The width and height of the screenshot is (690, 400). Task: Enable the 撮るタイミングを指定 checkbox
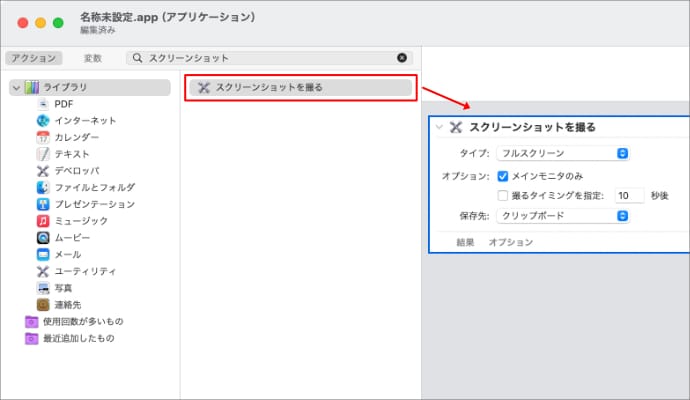(503, 195)
